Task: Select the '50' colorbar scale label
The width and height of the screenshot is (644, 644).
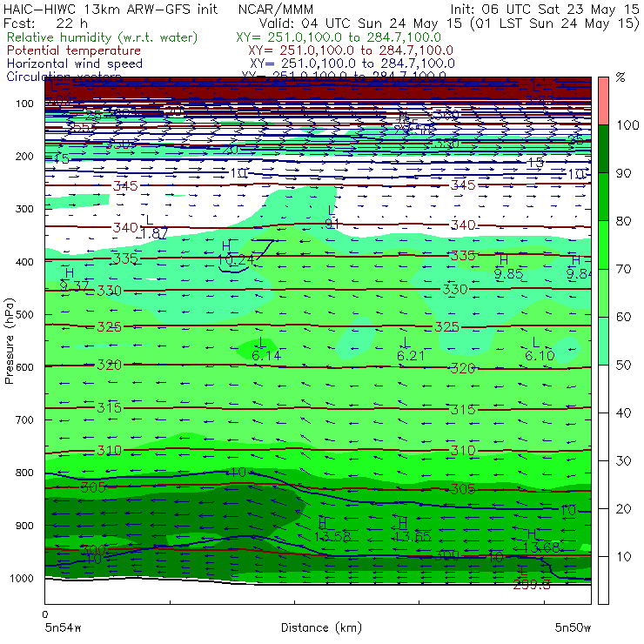Action: pyautogui.click(x=623, y=366)
